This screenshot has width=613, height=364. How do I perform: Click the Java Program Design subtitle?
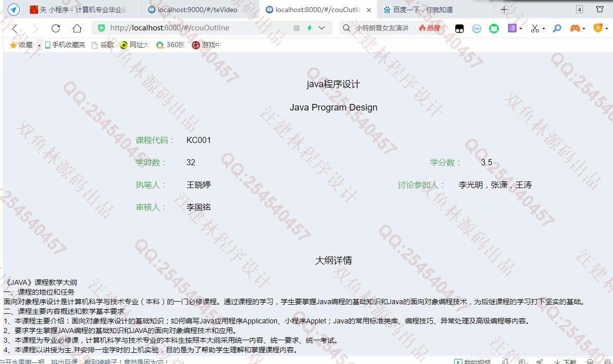[333, 107]
